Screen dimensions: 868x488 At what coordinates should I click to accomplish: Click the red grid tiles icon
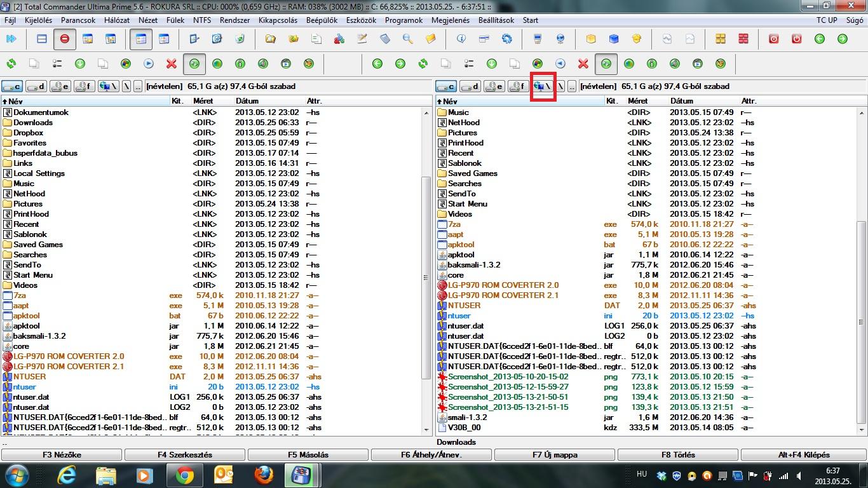[743, 39]
